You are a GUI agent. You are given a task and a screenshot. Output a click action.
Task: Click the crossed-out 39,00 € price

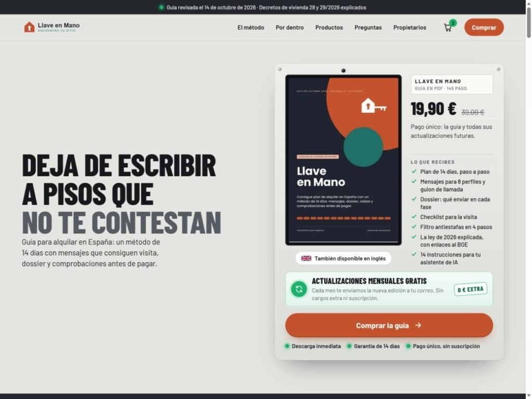point(473,112)
